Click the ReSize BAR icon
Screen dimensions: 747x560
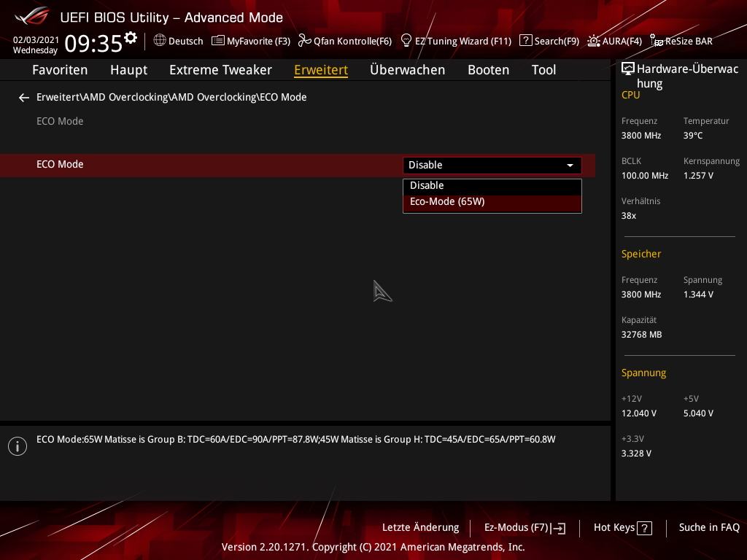656,41
